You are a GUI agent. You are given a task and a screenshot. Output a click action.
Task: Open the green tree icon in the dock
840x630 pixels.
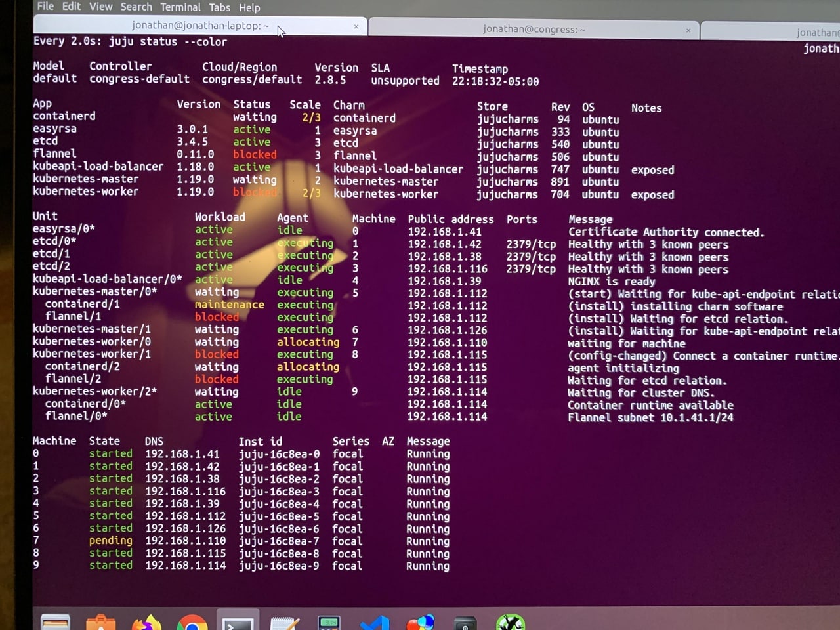[x=511, y=621]
